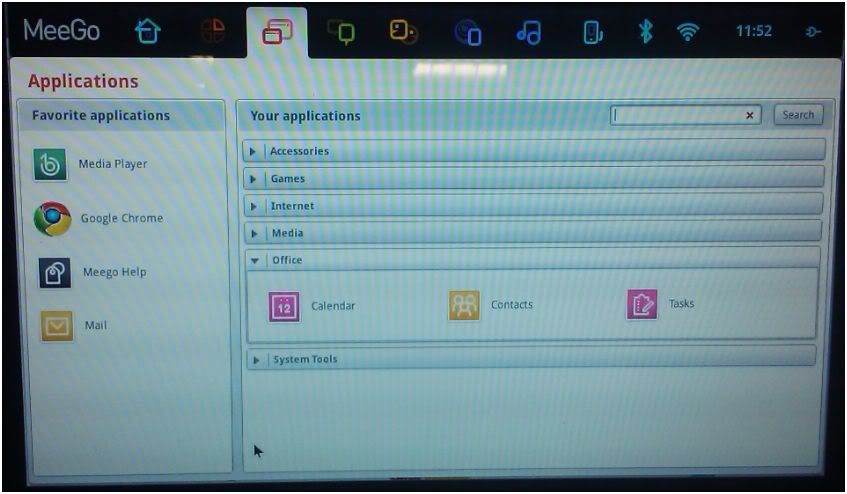Open the People panel icon
Screen dimensions: 847x494
(404, 31)
